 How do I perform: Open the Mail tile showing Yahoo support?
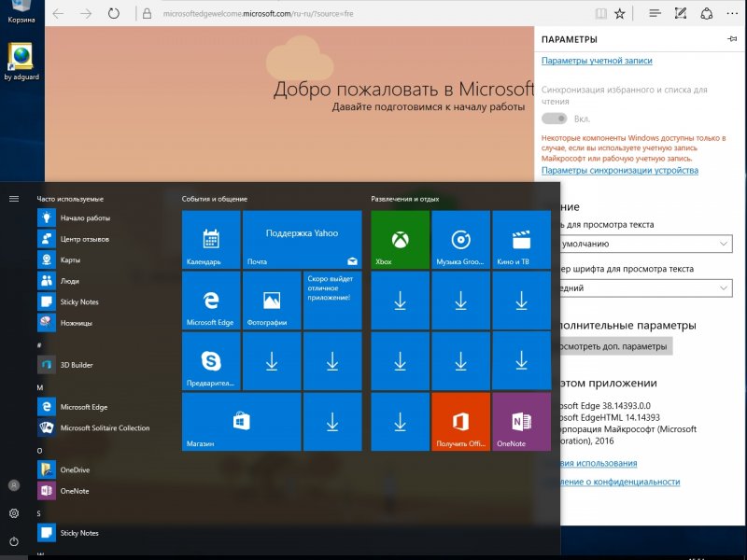coord(302,240)
